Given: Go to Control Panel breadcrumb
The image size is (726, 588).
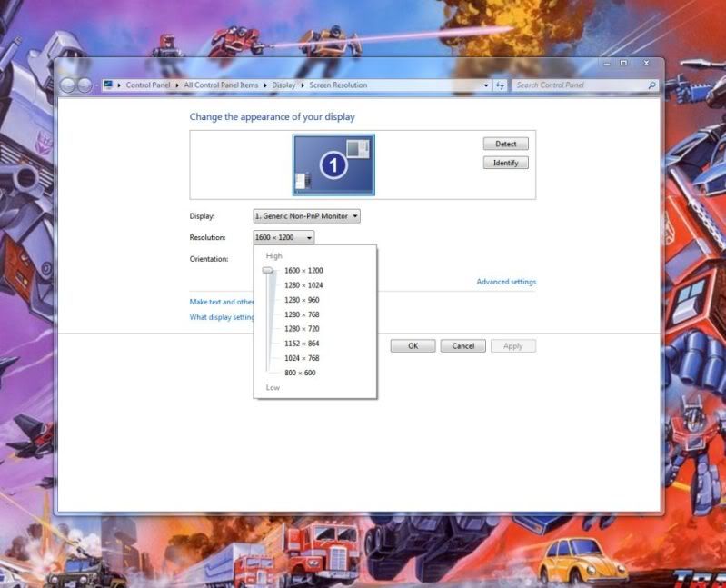Looking at the screenshot, I should tap(148, 85).
